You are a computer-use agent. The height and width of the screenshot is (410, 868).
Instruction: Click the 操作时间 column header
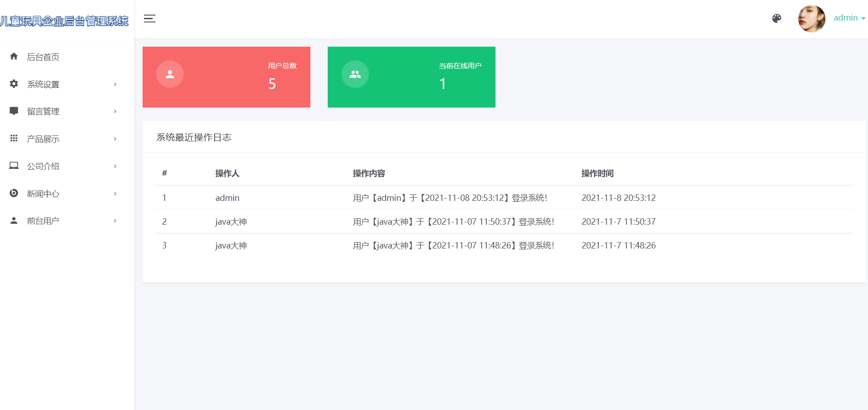click(597, 173)
